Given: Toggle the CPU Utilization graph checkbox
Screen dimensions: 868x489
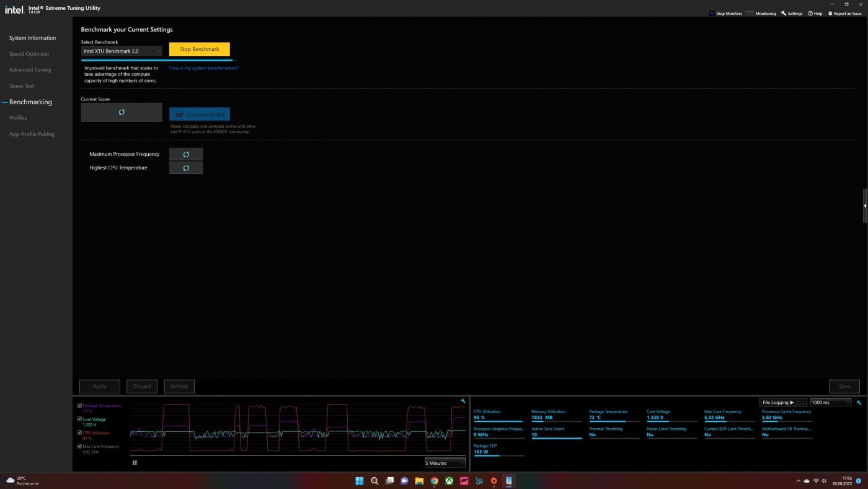Looking at the screenshot, I should point(79,433).
